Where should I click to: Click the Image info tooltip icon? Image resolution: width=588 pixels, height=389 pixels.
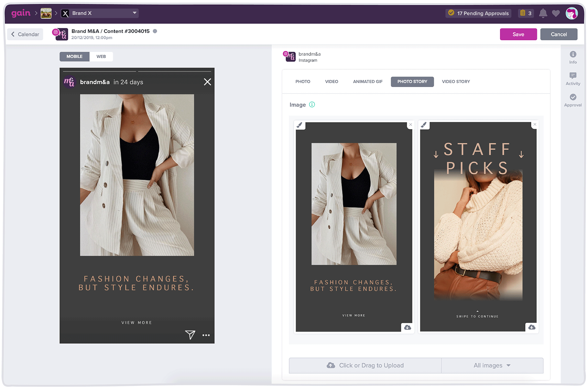[x=312, y=105]
